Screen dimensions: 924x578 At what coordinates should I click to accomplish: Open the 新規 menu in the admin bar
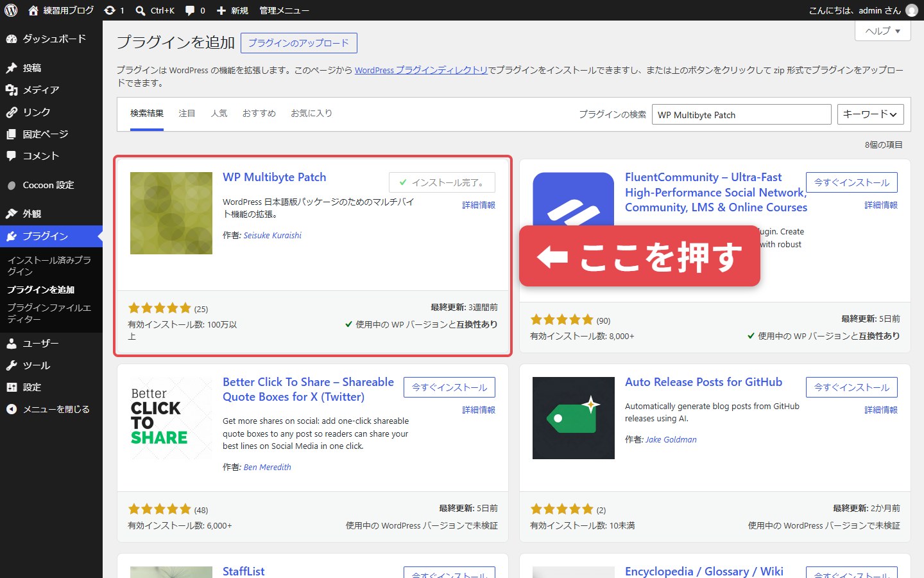point(232,10)
